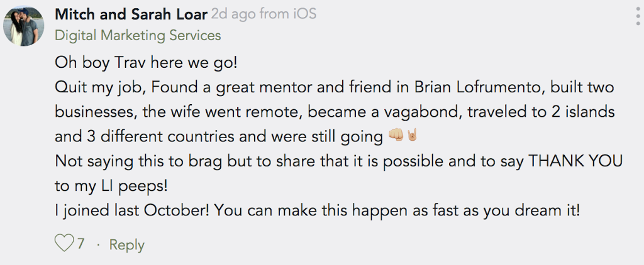
Task: Like the comment with the heart icon
Action: tap(64, 243)
